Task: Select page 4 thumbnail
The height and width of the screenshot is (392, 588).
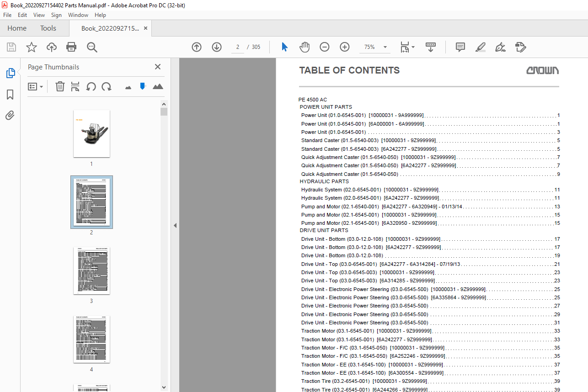Action: click(91, 339)
